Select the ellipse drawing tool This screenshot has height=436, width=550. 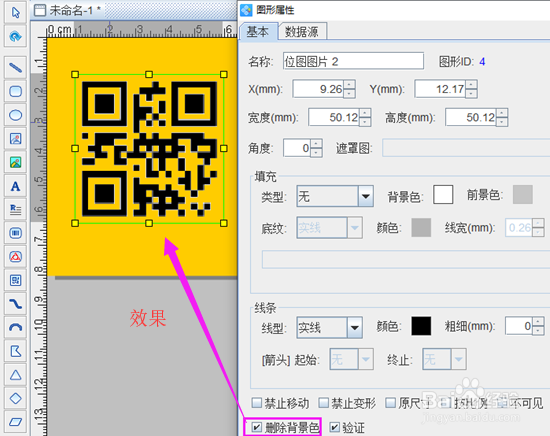pos(15,115)
